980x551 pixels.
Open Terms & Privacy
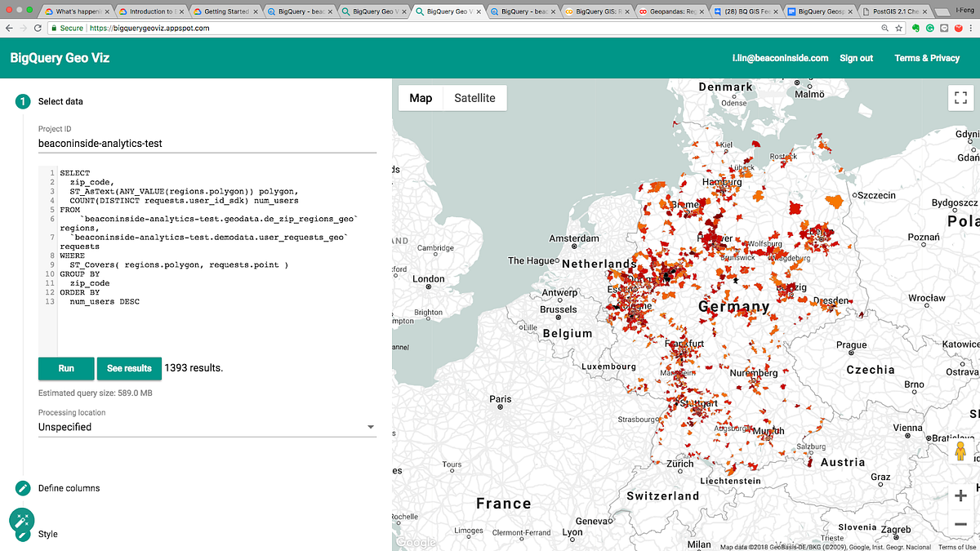click(x=927, y=58)
